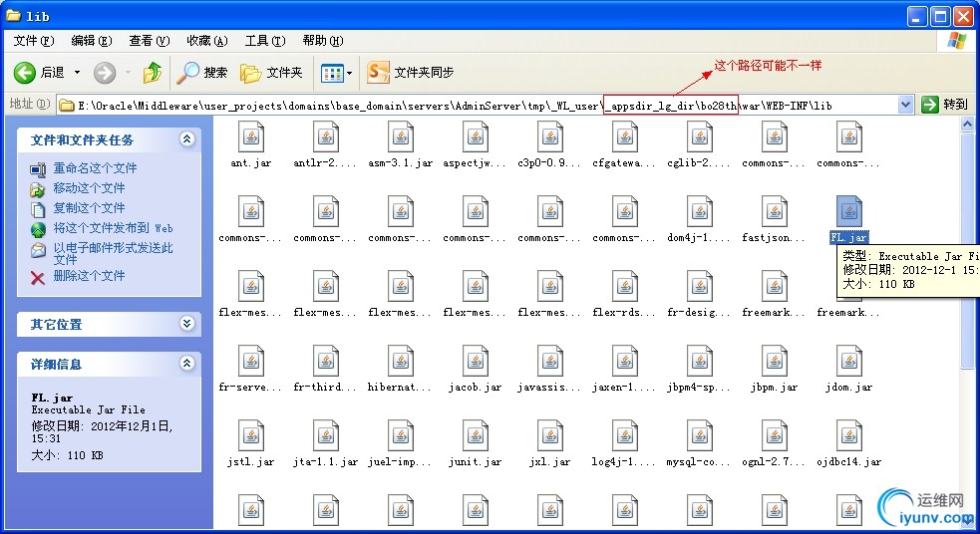The image size is (980, 534).
Task: Open the Tools menu
Action: pos(265,41)
